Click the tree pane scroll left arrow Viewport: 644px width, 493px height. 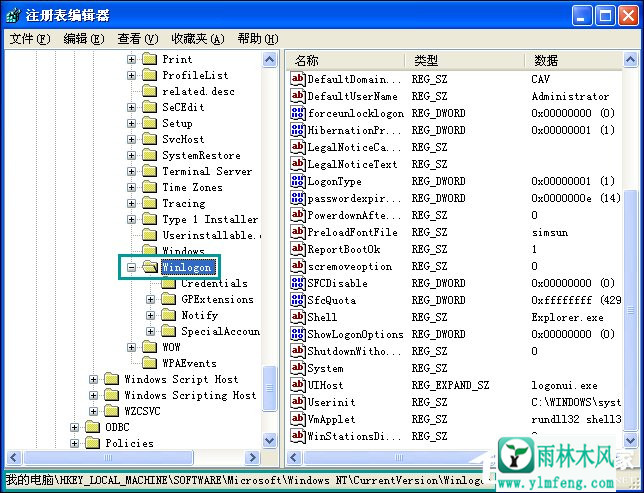[x=14, y=457]
